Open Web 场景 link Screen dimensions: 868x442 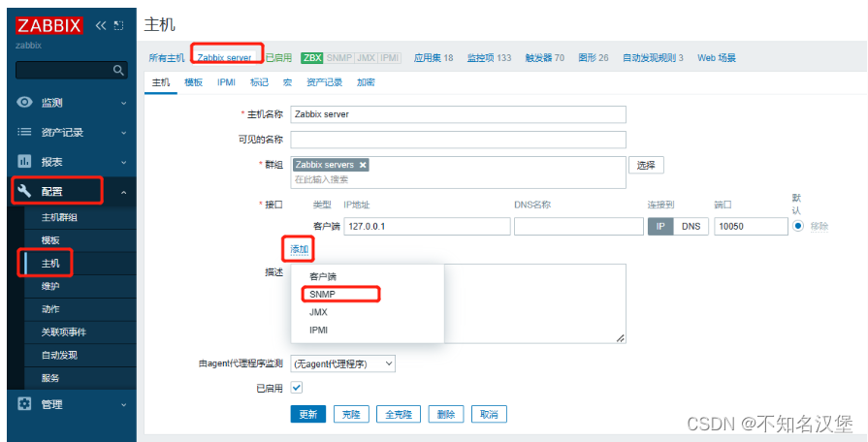point(717,57)
